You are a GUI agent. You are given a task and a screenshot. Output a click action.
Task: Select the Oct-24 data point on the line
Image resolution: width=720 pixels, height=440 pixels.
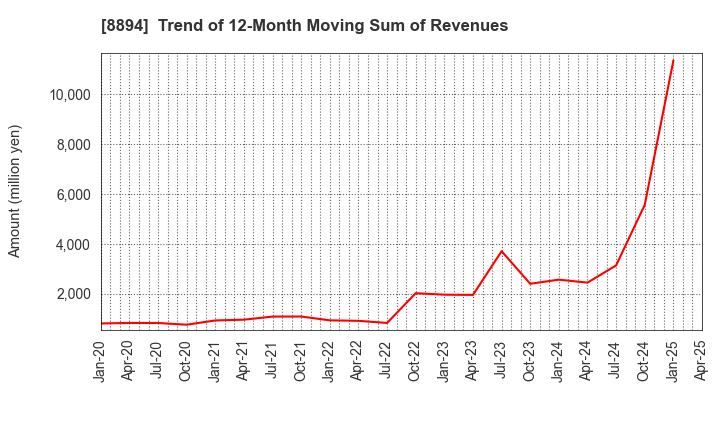(645, 205)
